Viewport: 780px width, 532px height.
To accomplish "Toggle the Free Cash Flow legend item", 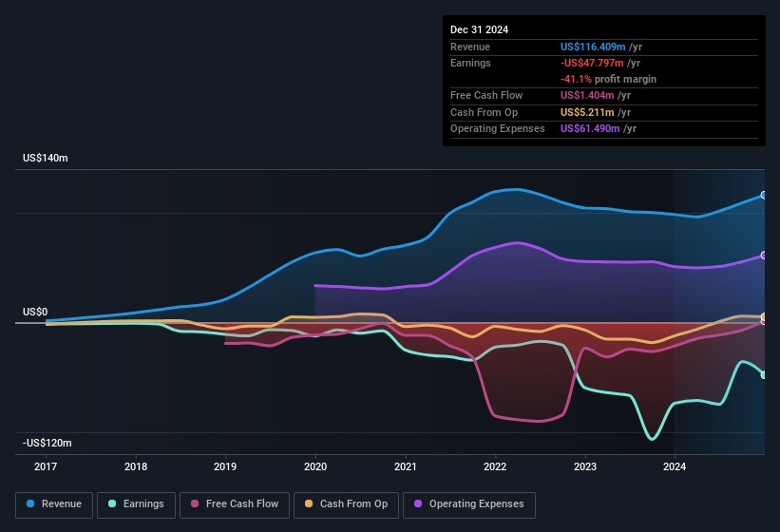I will pos(234,504).
